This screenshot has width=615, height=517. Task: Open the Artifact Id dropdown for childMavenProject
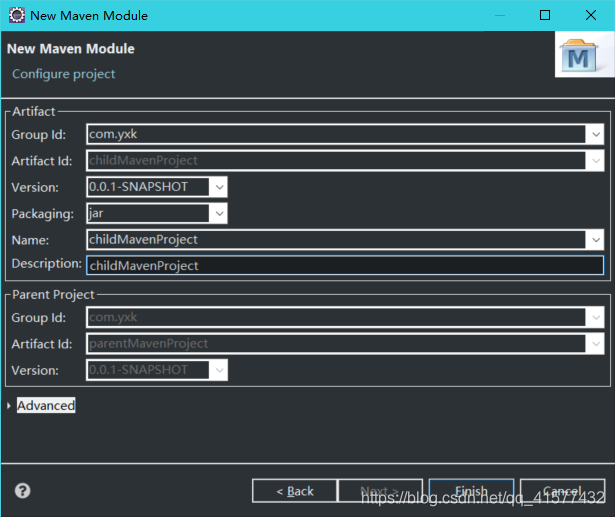point(596,160)
